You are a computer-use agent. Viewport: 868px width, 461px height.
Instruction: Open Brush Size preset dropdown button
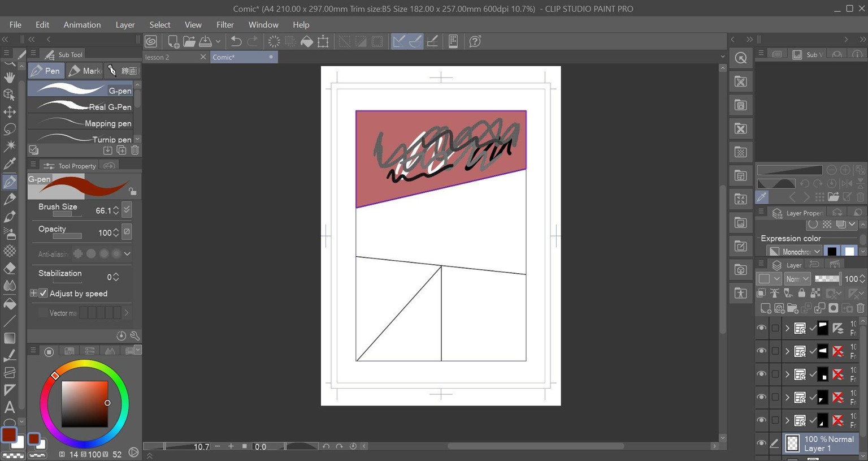[x=127, y=210]
